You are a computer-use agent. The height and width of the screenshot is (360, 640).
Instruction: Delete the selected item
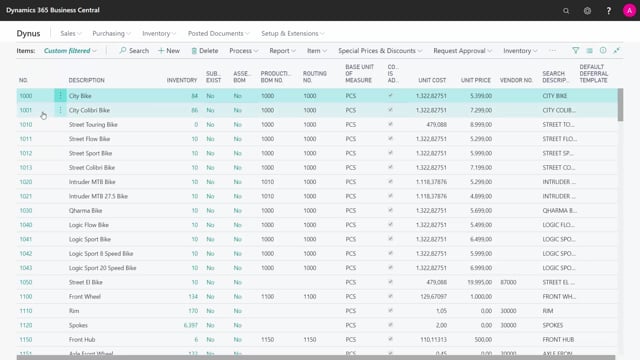tap(205, 51)
